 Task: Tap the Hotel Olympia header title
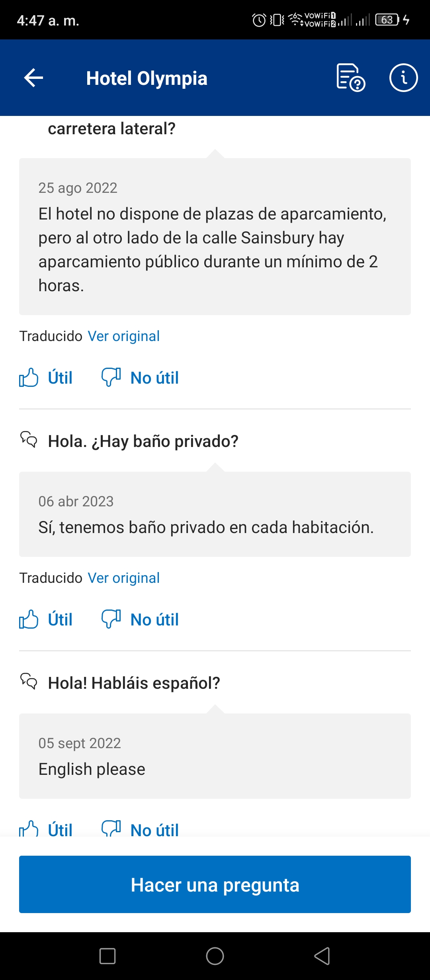(x=147, y=78)
